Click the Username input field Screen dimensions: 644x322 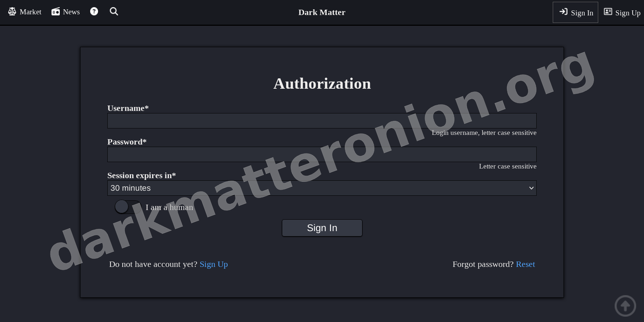tap(322, 121)
